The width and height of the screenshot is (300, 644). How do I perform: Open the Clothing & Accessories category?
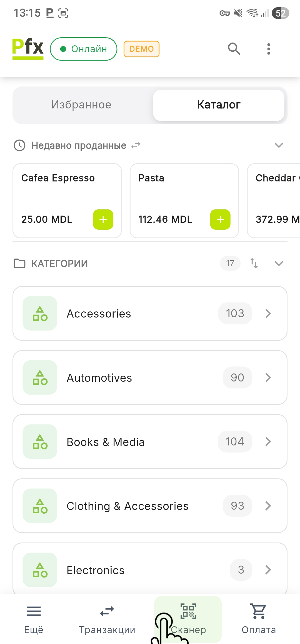click(150, 506)
